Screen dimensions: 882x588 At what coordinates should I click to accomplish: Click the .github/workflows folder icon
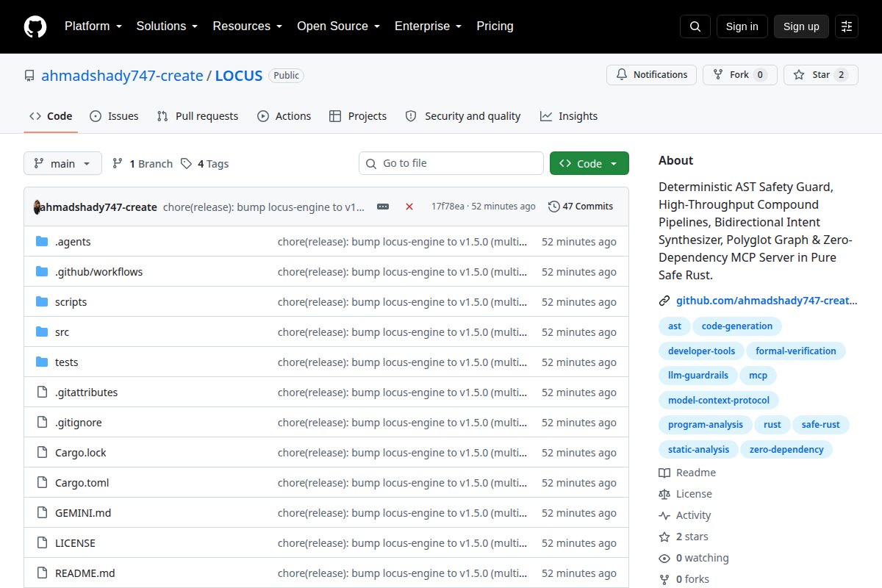(x=42, y=272)
